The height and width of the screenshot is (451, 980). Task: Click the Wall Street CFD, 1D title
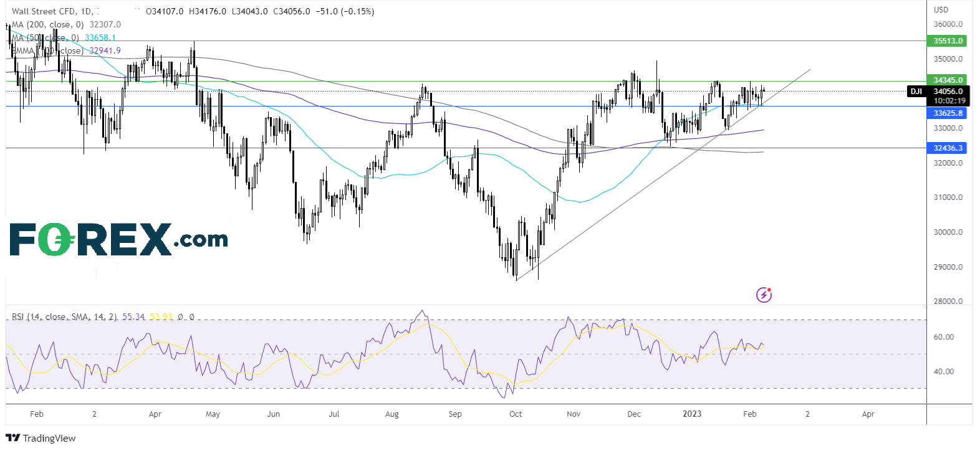pyautogui.click(x=52, y=11)
